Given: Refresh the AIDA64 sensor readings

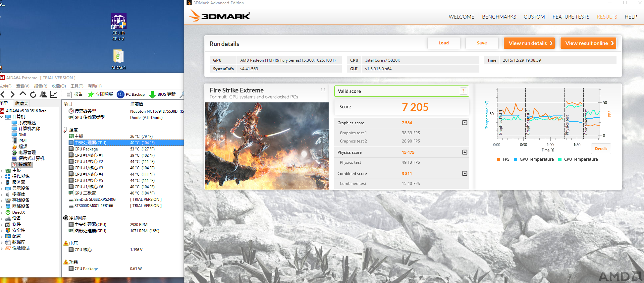Looking at the screenshot, I should (33, 94).
